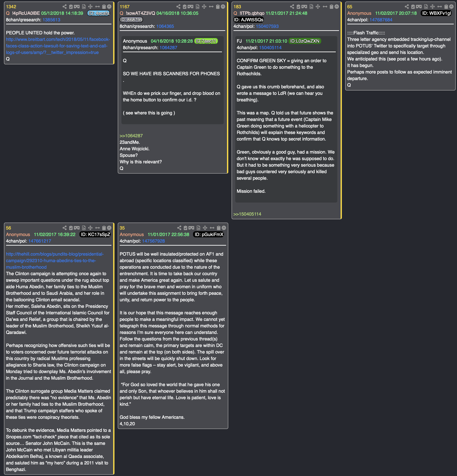The image size is (457, 476).
Task: Click the four-way move icon on post 65
Action: (x=432, y=7)
